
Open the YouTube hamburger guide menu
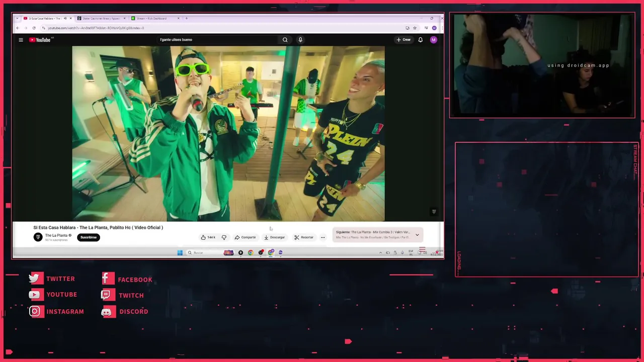click(x=21, y=40)
